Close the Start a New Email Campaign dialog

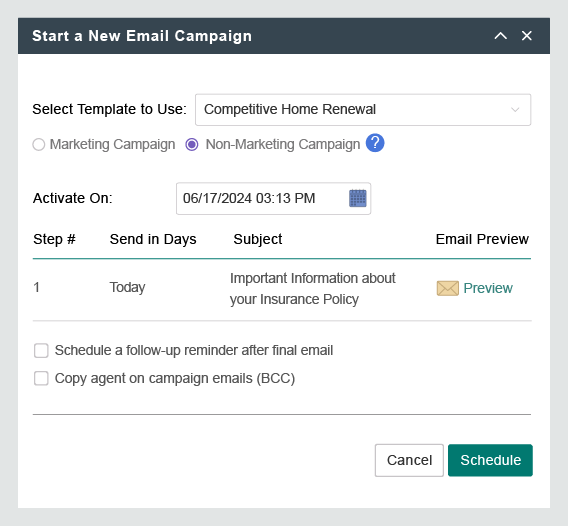tap(527, 36)
